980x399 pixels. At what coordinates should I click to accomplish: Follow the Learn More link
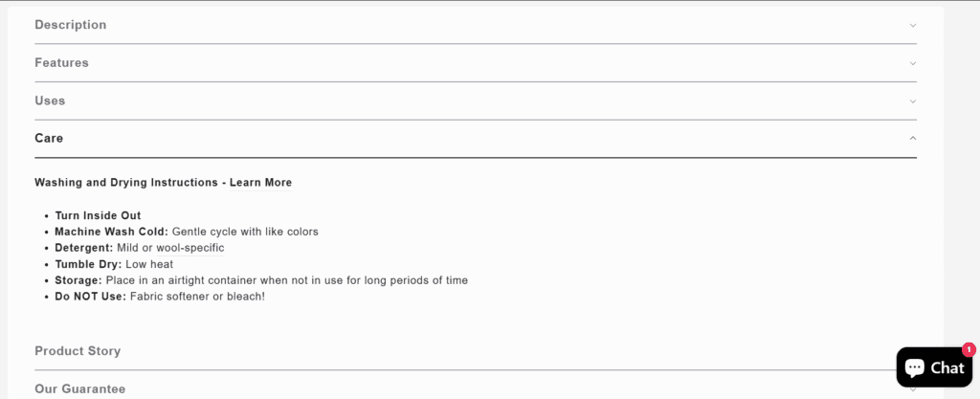[260, 183]
